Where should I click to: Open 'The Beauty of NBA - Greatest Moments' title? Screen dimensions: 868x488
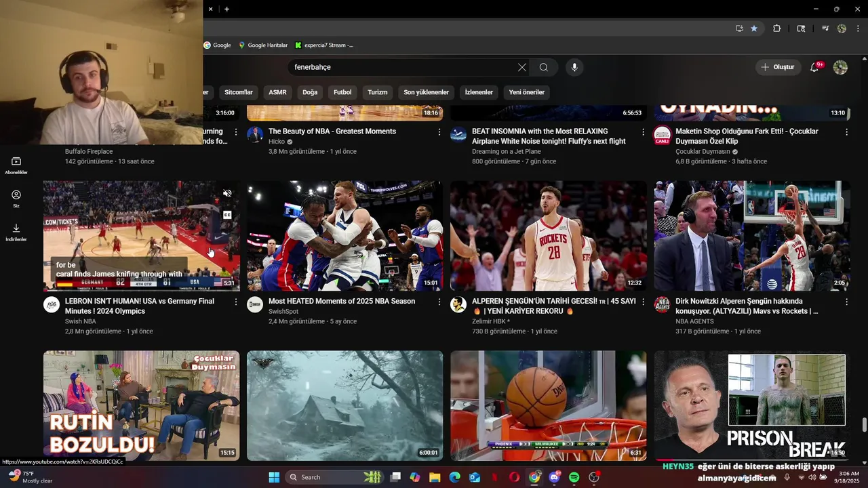(x=332, y=131)
